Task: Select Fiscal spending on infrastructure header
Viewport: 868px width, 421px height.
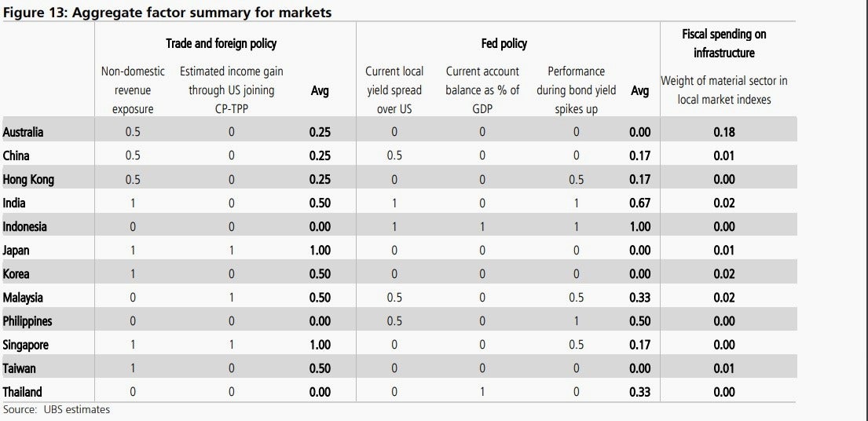Action: pos(724,43)
